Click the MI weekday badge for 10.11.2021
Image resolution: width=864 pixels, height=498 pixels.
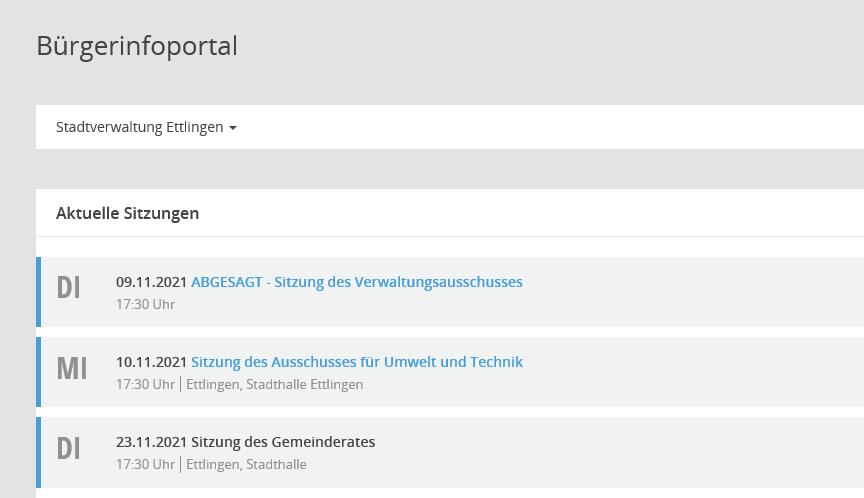coord(71,368)
